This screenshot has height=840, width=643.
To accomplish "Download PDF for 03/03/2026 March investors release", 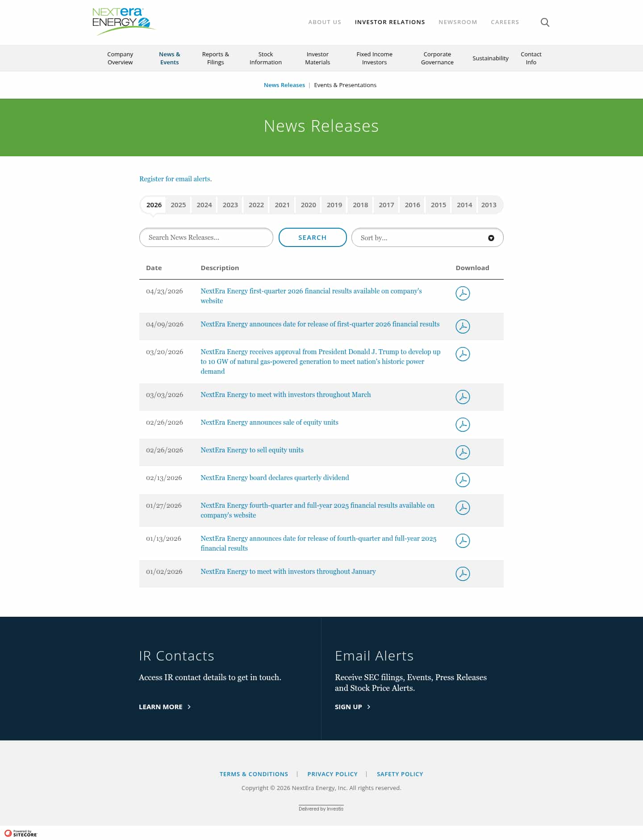I will coord(463,397).
